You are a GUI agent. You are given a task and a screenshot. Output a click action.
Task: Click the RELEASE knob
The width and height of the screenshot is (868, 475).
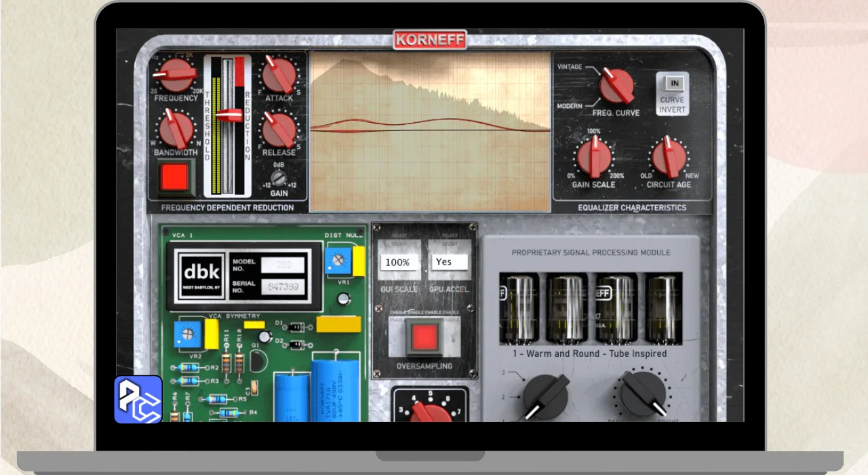tap(279, 130)
